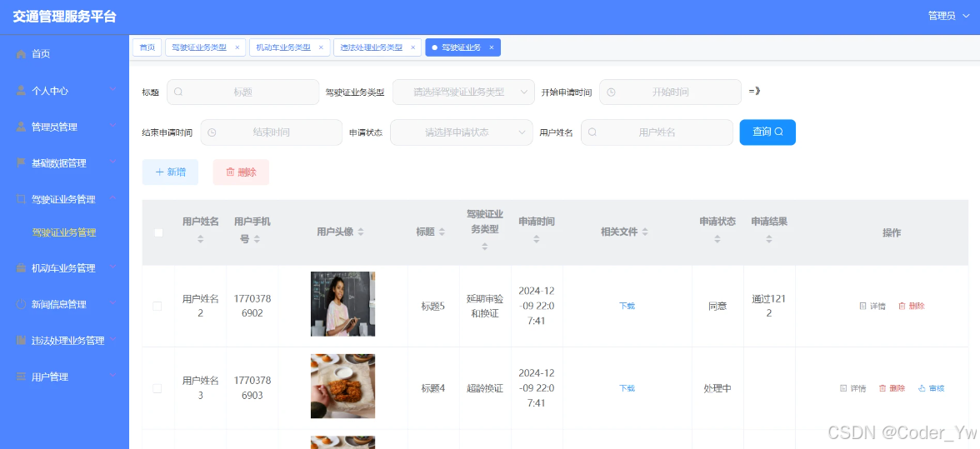Sort table by 驾驶证业务类型 column
The height and width of the screenshot is (449, 980).
pyautogui.click(x=485, y=247)
